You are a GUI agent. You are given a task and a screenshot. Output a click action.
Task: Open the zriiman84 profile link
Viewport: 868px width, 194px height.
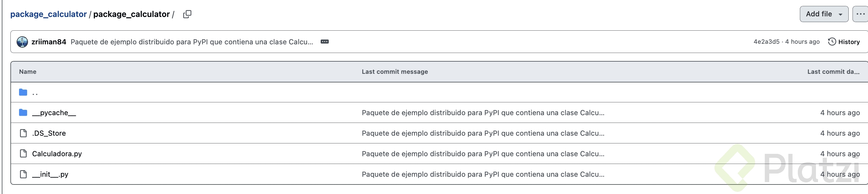49,42
